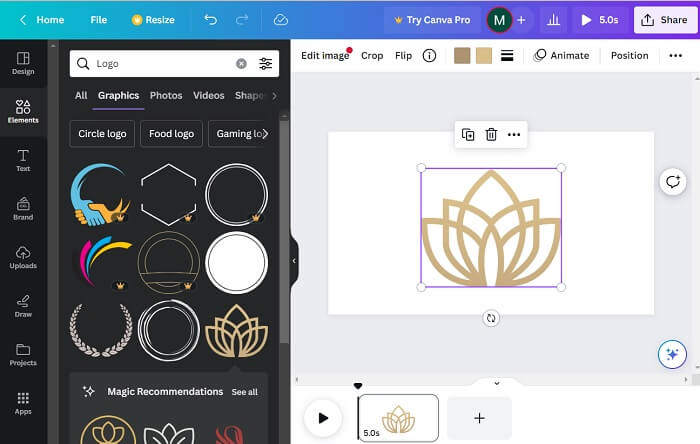Duplicate the selected logo element
Screen dimensions: 700x444
tap(468, 134)
